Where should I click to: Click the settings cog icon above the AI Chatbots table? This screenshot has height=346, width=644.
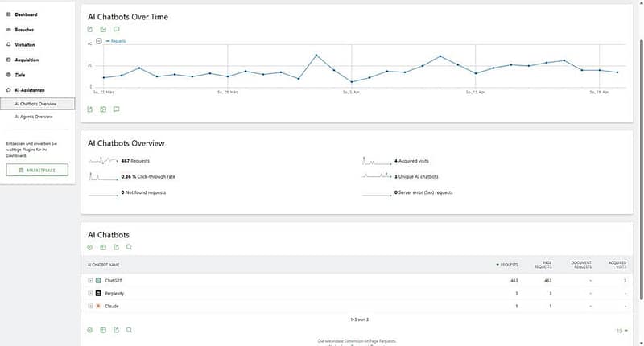pyautogui.click(x=90, y=247)
